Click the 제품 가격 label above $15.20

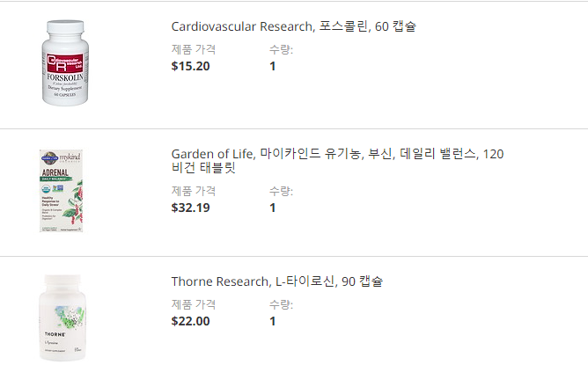(193, 49)
